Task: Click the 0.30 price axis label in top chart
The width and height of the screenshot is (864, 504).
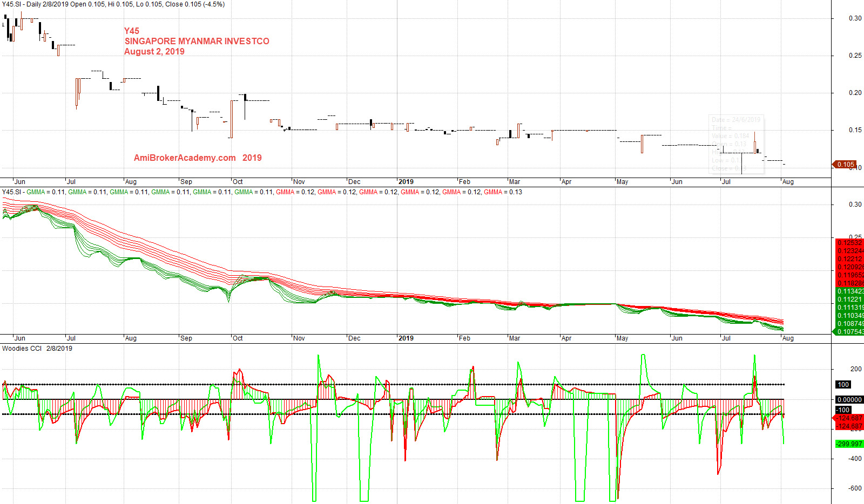Action: tap(855, 18)
